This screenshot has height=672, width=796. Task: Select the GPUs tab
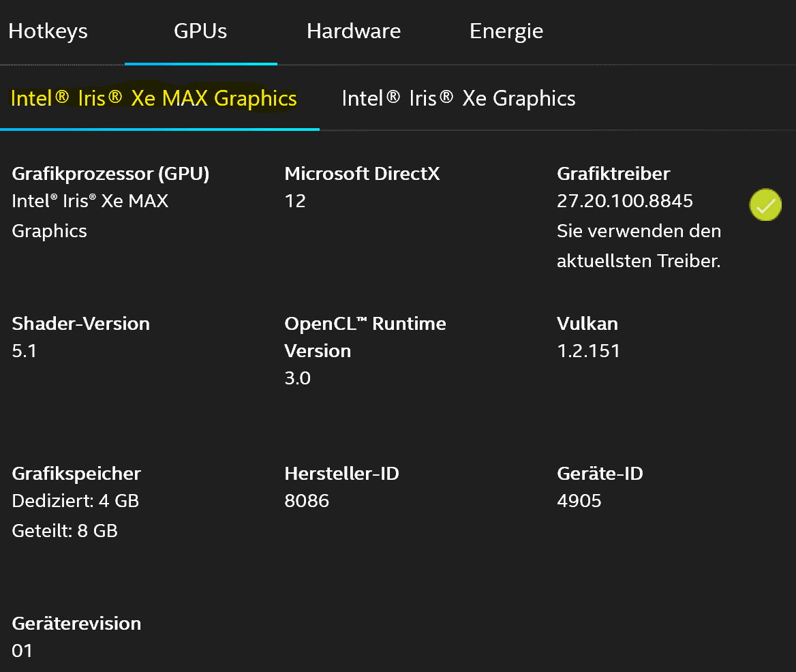(x=200, y=31)
